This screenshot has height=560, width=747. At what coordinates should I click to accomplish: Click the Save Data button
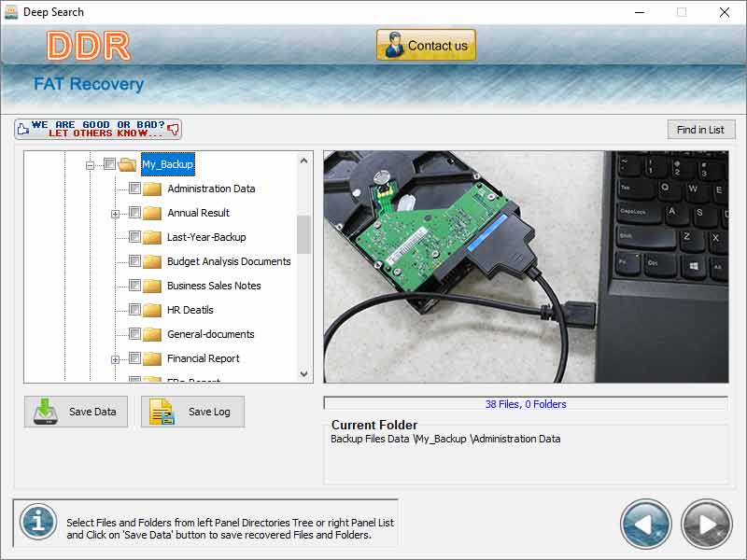coord(76,412)
